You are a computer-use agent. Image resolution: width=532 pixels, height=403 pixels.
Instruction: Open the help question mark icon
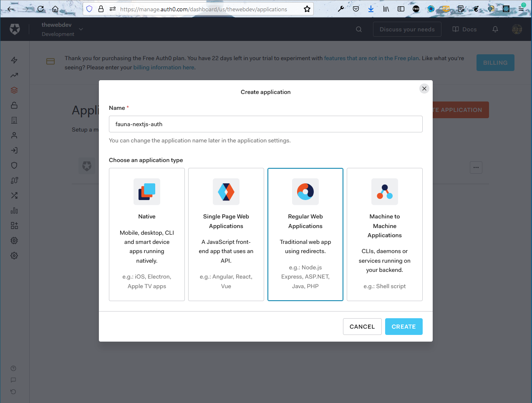point(13,368)
